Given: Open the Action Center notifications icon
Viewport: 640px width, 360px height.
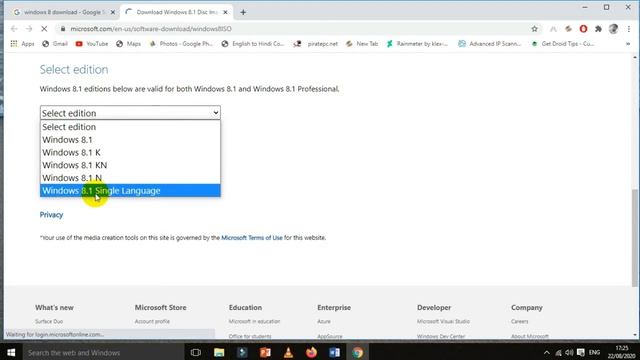Looking at the screenshot, I should click(x=581, y=353).
